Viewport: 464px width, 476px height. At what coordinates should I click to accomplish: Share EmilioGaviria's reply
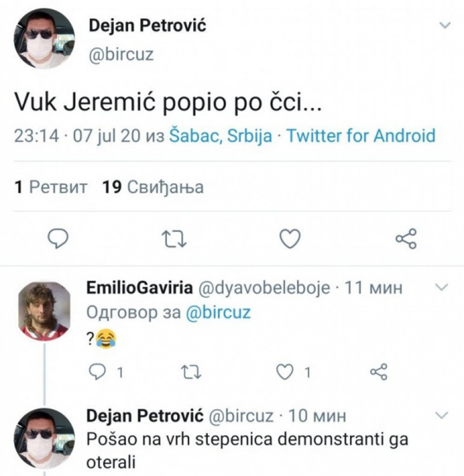point(379,372)
